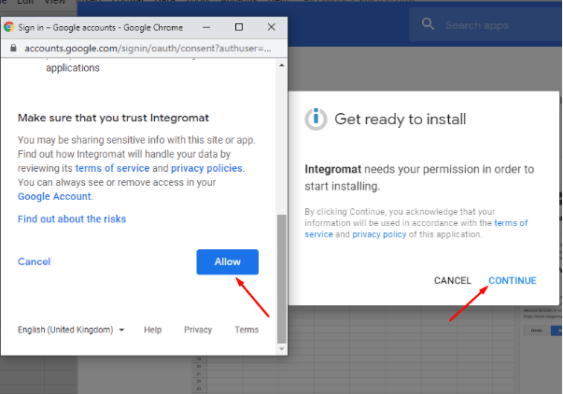Click the magnifier search icon in the marketplace bar
This screenshot has height=394, width=563.
click(x=428, y=24)
